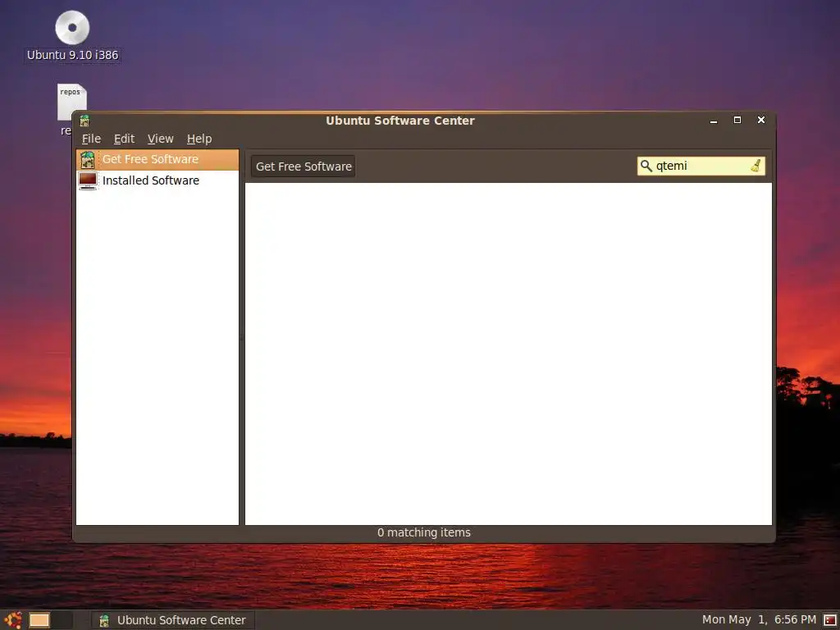Open the Ubuntu logo applications menu

pos(12,620)
